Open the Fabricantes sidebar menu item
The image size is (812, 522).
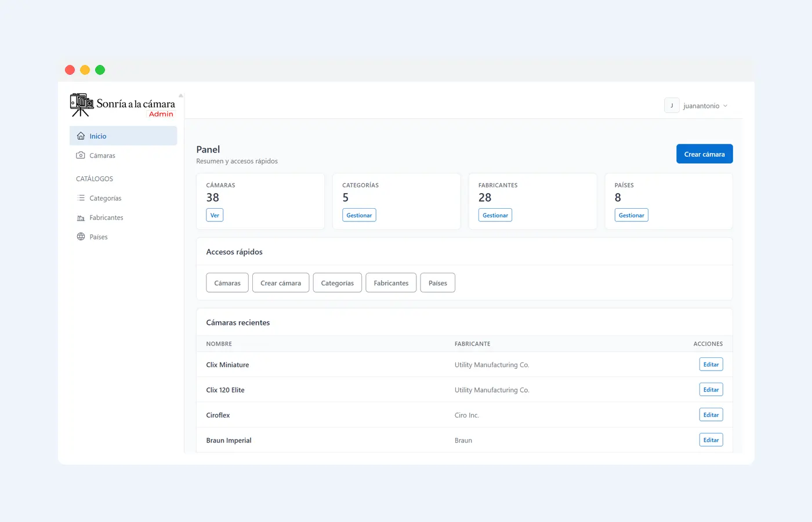106,217
